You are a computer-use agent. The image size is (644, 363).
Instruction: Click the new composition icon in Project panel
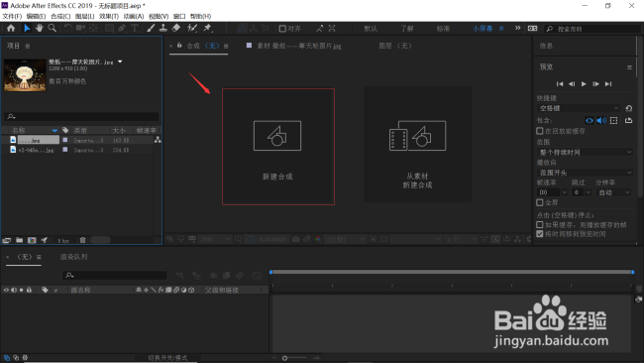coord(32,240)
